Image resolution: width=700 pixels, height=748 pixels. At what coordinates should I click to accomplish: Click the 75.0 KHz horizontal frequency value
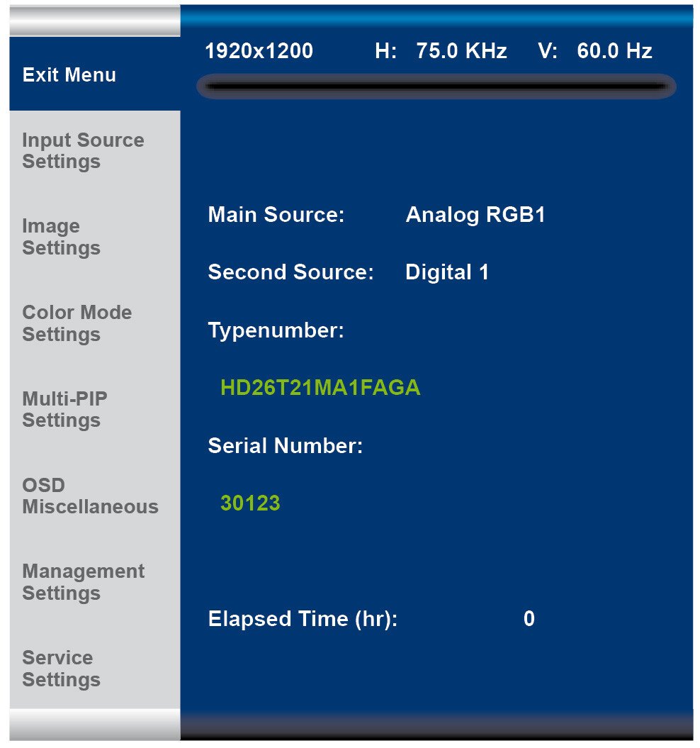(x=461, y=51)
